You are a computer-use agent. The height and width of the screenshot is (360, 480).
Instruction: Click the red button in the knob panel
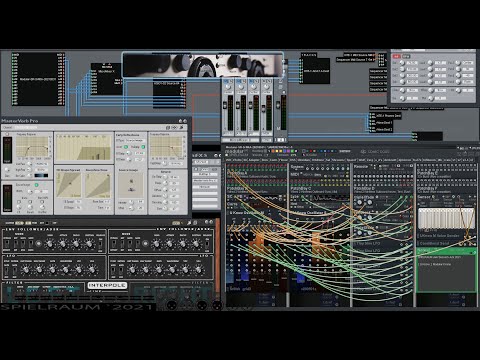(x=396, y=56)
